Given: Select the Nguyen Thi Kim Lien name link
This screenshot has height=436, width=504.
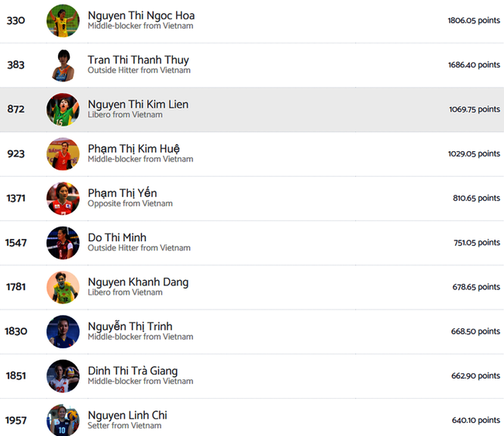Looking at the screenshot, I should click(x=138, y=104).
